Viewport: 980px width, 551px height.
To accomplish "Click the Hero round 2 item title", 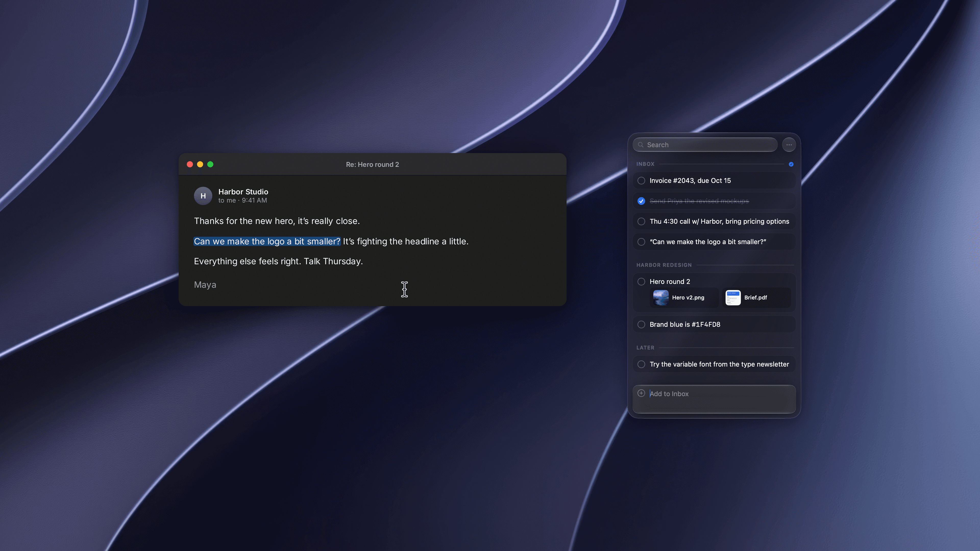I will pyautogui.click(x=670, y=282).
